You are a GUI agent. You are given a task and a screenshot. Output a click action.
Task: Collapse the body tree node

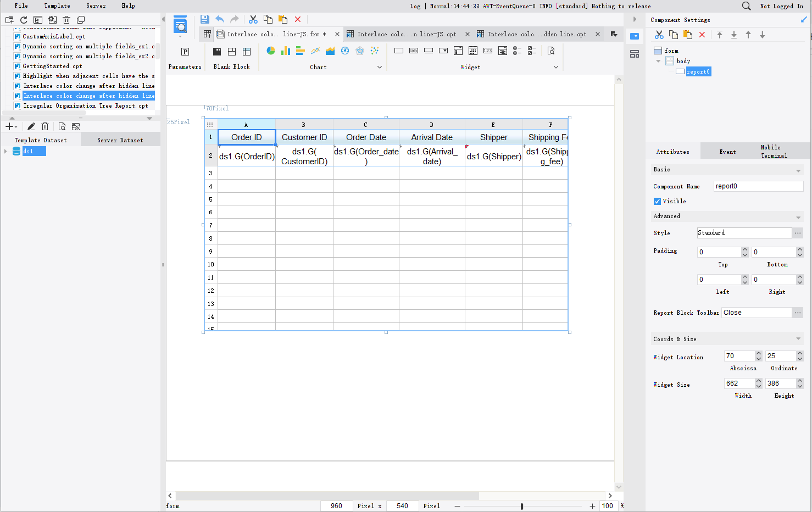point(659,61)
